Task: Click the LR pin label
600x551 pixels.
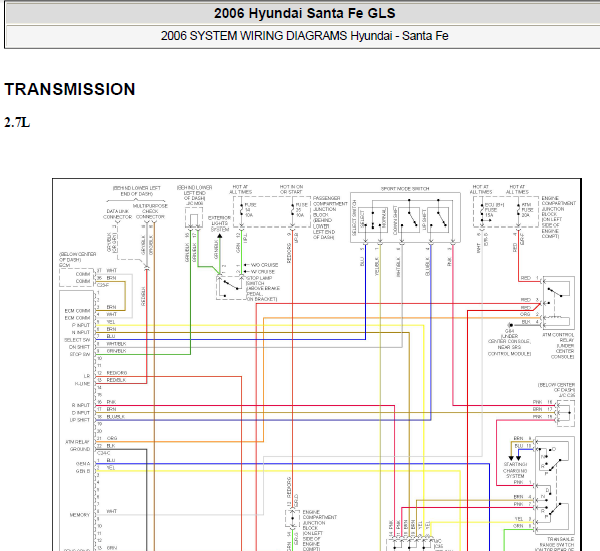Action: (87, 377)
